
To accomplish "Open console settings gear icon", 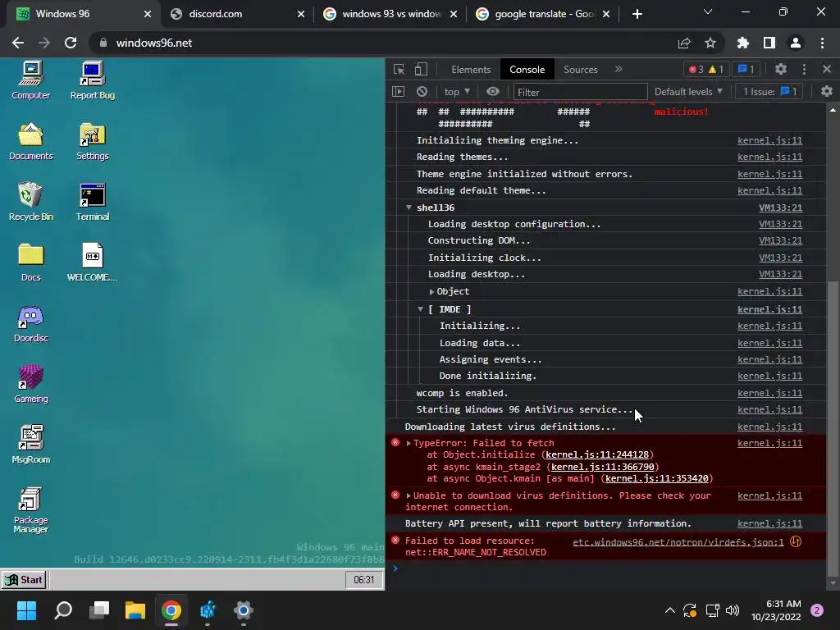I will pos(827,92).
